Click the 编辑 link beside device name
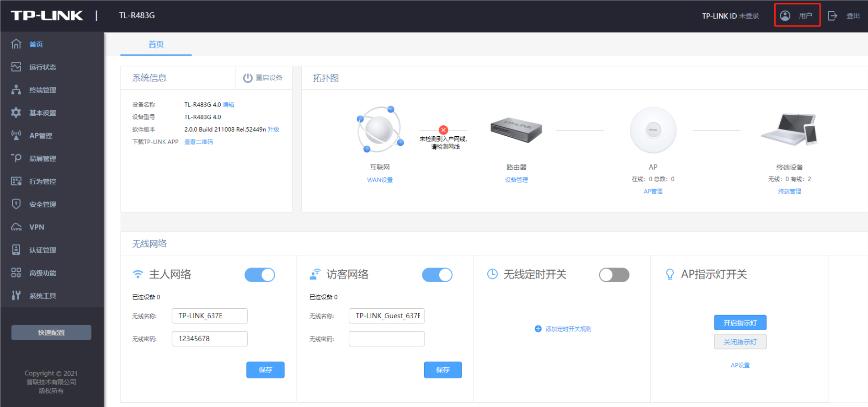 point(229,105)
